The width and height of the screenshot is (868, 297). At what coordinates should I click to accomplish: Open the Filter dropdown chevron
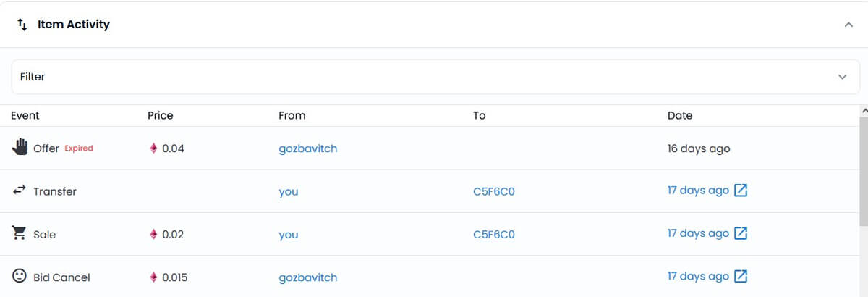coord(842,77)
